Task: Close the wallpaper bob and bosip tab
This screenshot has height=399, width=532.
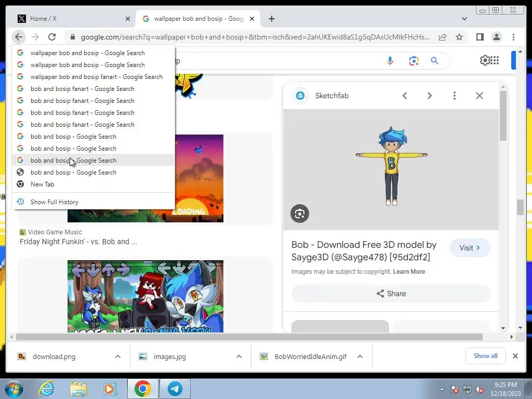Action: (252, 19)
